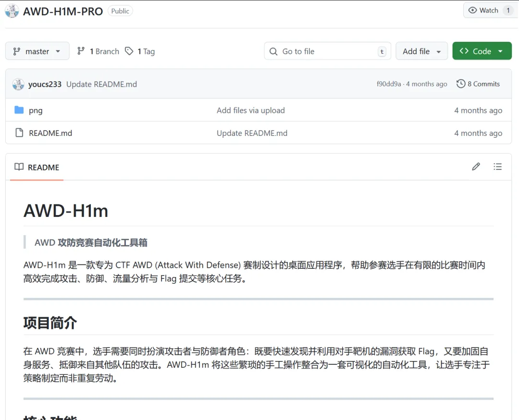
Task: Open the README.md row's 'Update README.md' commit message
Action: pyautogui.click(x=252, y=133)
